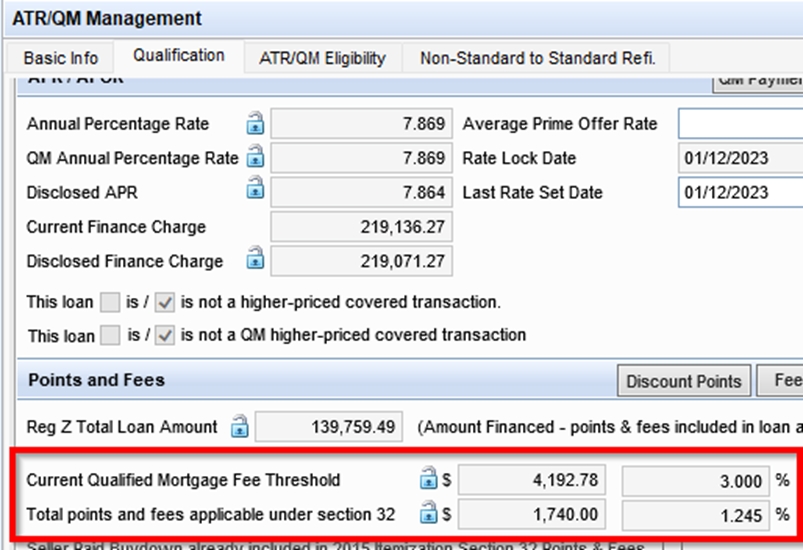Check the 'is' higher-priced covered transaction box

coord(111,302)
